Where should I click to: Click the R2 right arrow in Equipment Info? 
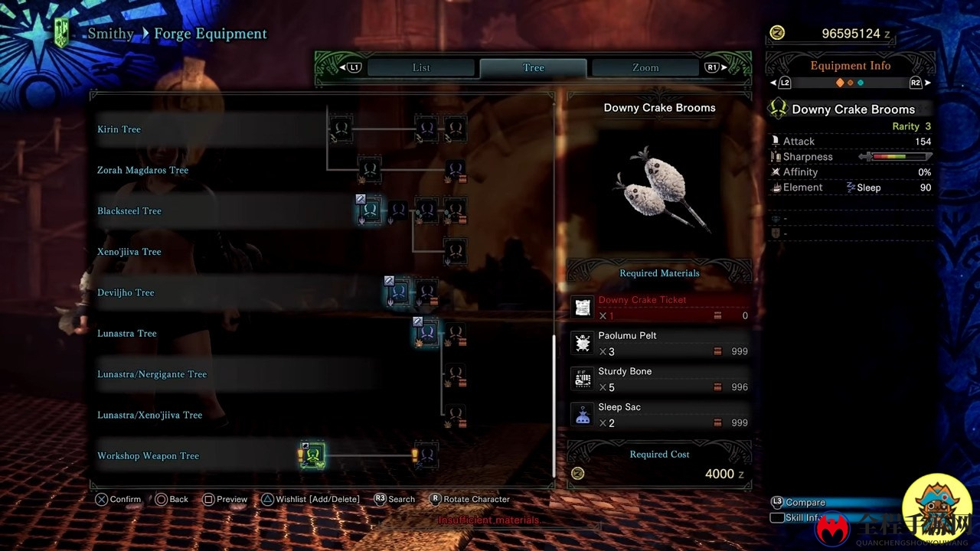(x=920, y=83)
